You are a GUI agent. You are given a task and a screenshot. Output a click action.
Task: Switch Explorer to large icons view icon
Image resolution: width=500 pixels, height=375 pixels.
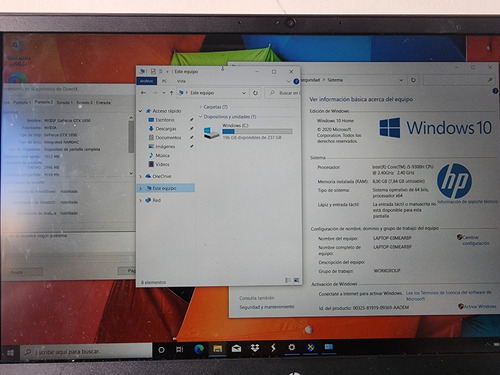coord(296,280)
